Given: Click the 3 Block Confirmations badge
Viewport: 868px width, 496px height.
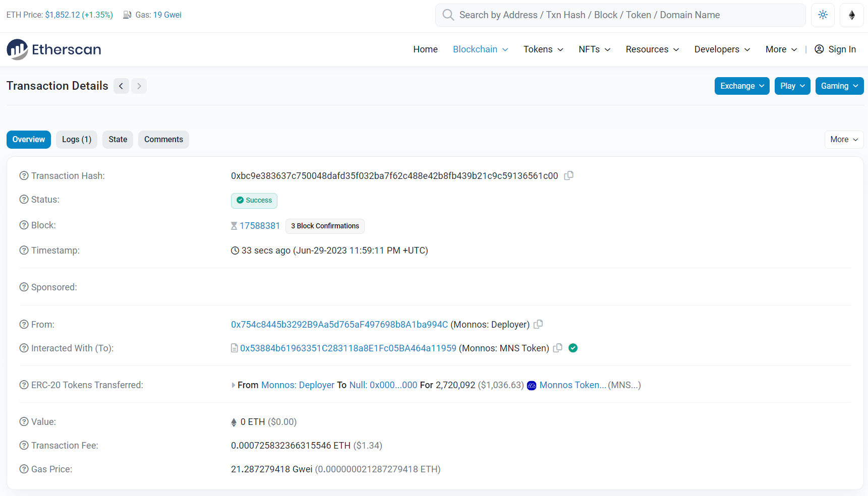Looking at the screenshot, I should click(325, 226).
